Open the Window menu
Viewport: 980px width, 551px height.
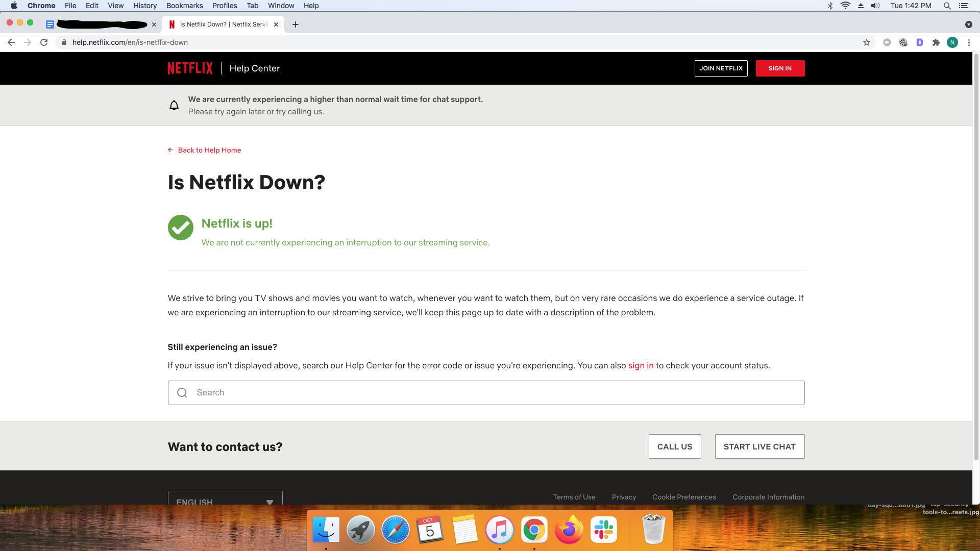point(281,6)
